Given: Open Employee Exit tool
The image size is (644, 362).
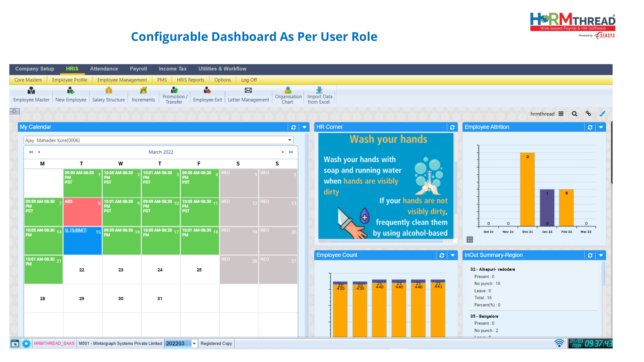Looking at the screenshot, I should coord(207,90).
